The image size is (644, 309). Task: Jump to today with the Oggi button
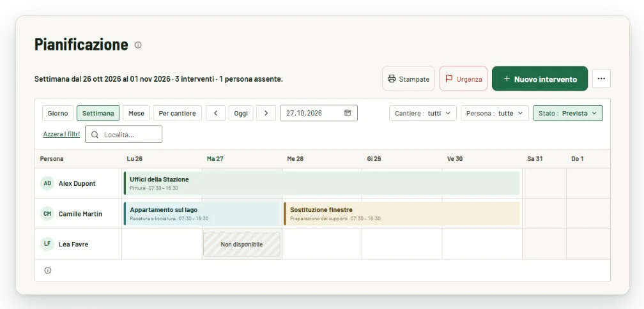coord(241,113)
